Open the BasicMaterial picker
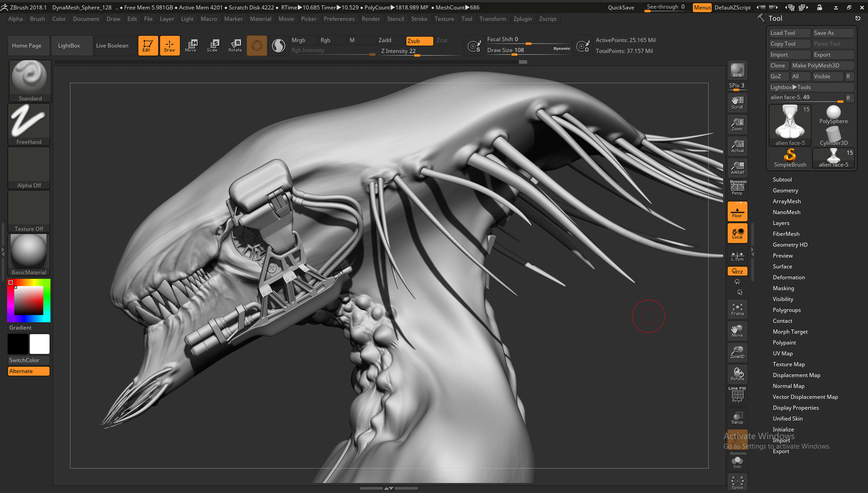This screenshot has width=868, height=493. [x=29, y=253]
